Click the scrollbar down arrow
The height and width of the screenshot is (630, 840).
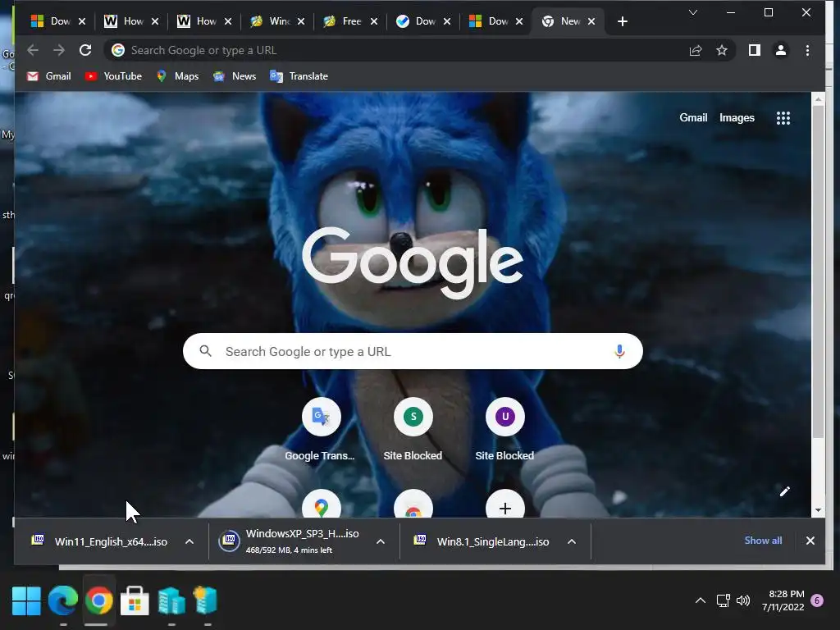[x=818, y=510]
